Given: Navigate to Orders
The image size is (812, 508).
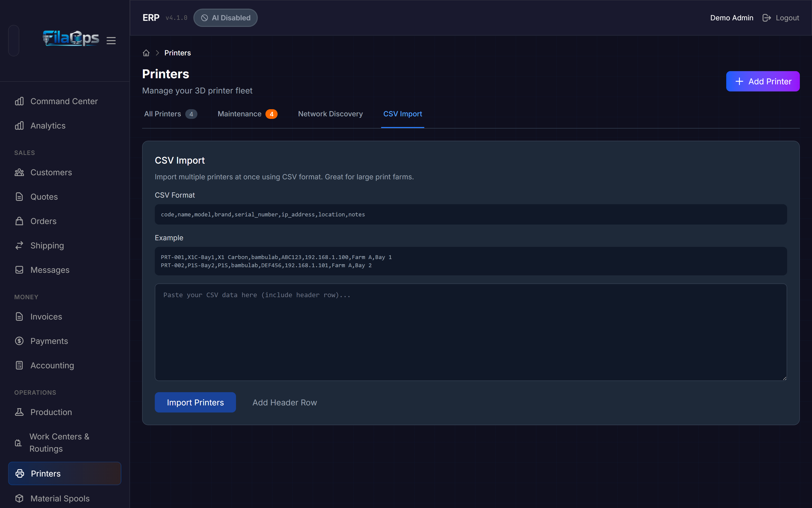Looking at the screenshot, I should (65, 221).
